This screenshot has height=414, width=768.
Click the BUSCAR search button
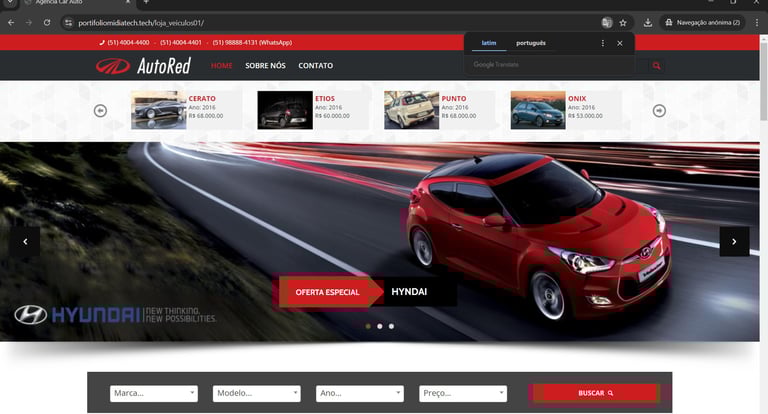coord(596,393)
